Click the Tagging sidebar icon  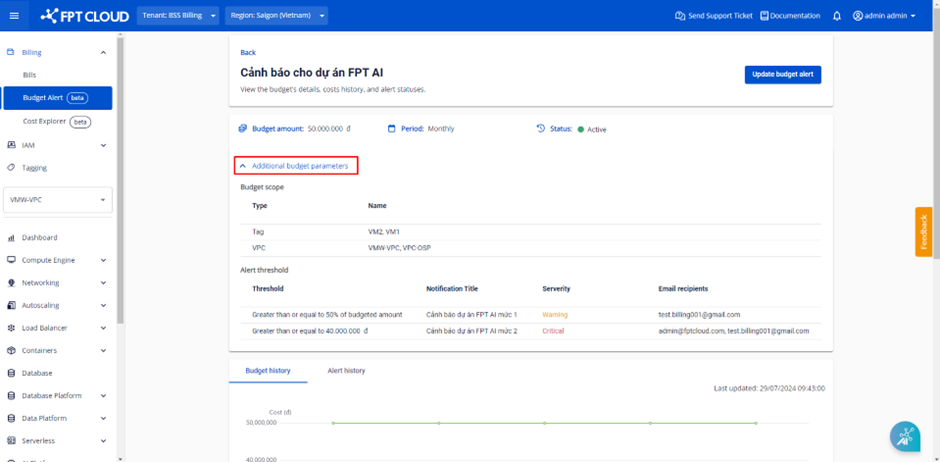click(11, 168)
